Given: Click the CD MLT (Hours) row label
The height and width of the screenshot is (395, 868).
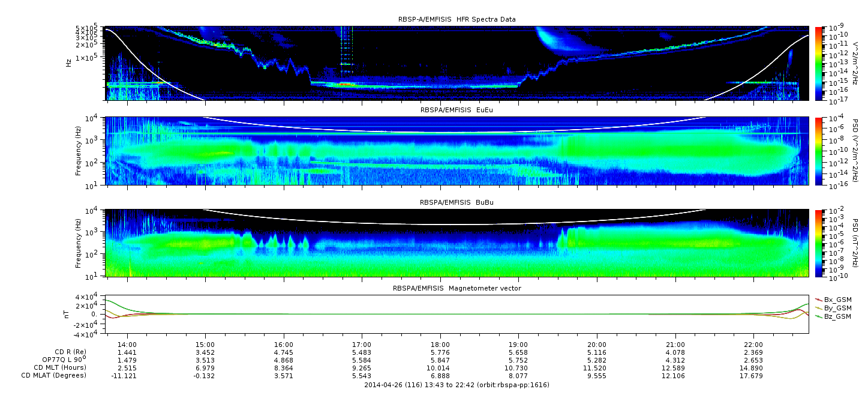Looking at the screenshot, I should click(x=60, y=367).
